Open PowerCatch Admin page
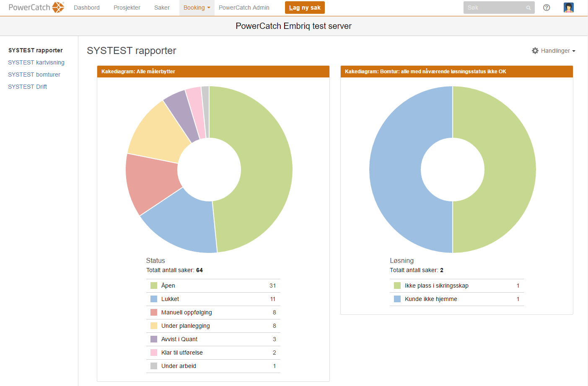The height and width of the screenshot is (386, 588). tap(244, 8)
